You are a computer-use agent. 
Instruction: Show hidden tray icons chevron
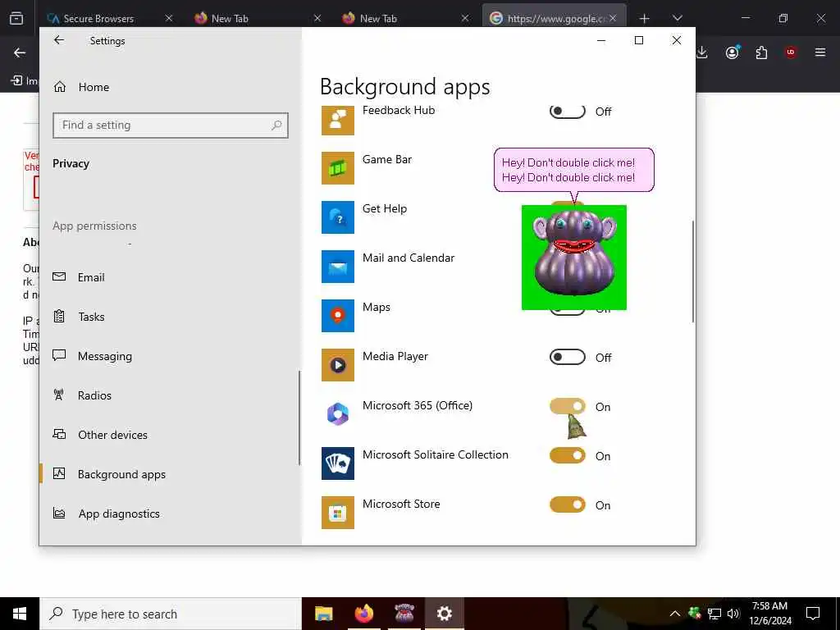pyautogui.click(x=675, y=614)
